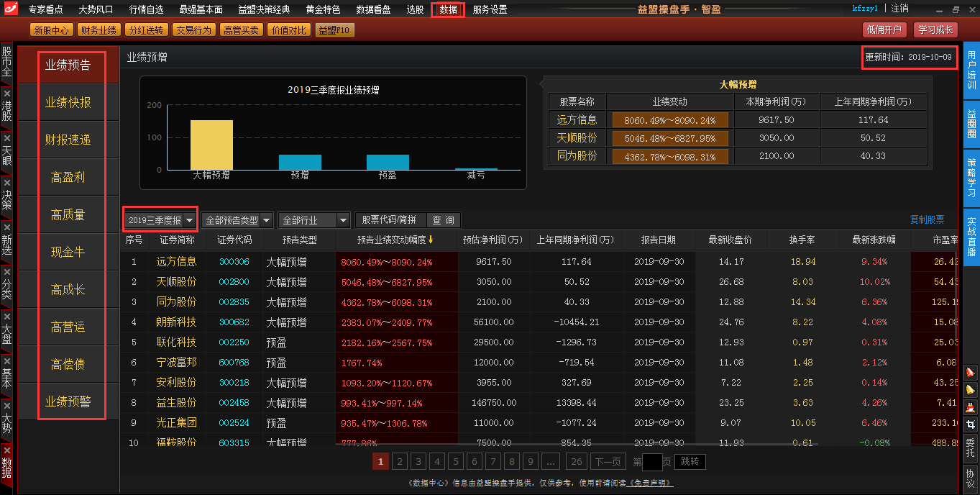This screenshot has height=495, width=980.
Task: Click the yellow bell notification icon
Action: (971, 389)
